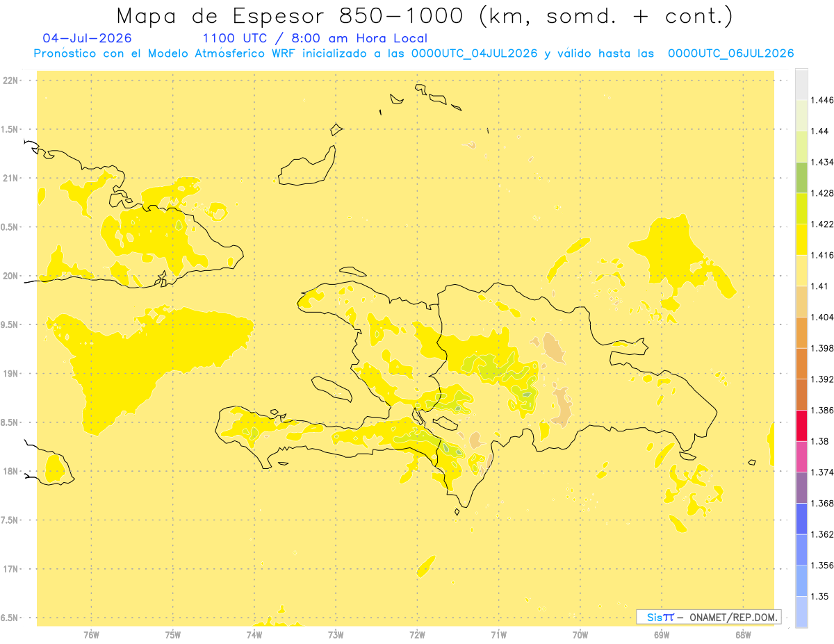Screen dimensions: 834x644
Task: Click the legend value "1.362"
Action: point(823,534)
